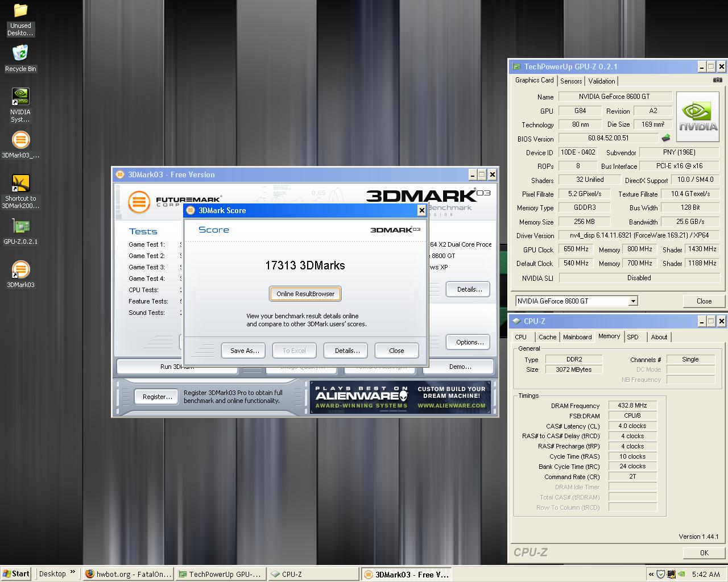
Task: Open the GPU selection dropdown in GPU-Z
Action: click(633, 301)
